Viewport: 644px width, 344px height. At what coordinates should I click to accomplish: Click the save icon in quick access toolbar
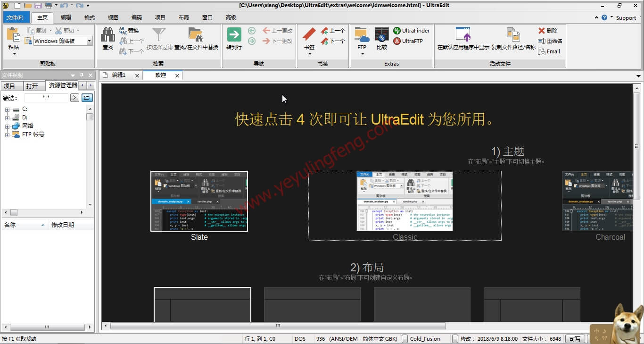pyautogui.click(x=38, y=6)
